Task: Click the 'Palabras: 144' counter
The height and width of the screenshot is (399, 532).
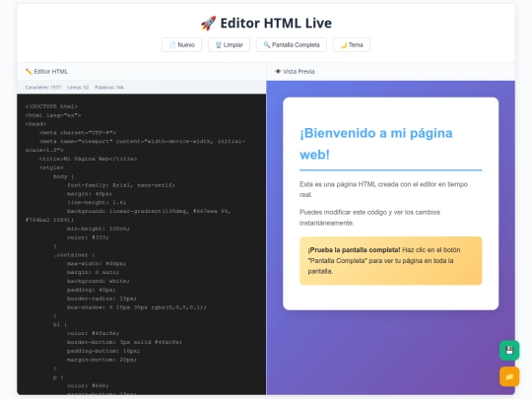Action: click(109, 88)
